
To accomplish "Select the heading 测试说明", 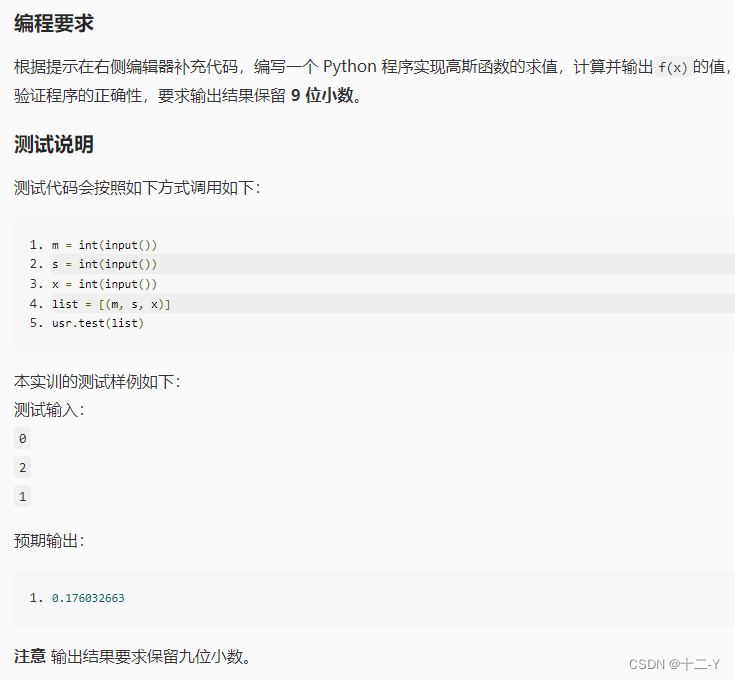I will tap(54, 144).
